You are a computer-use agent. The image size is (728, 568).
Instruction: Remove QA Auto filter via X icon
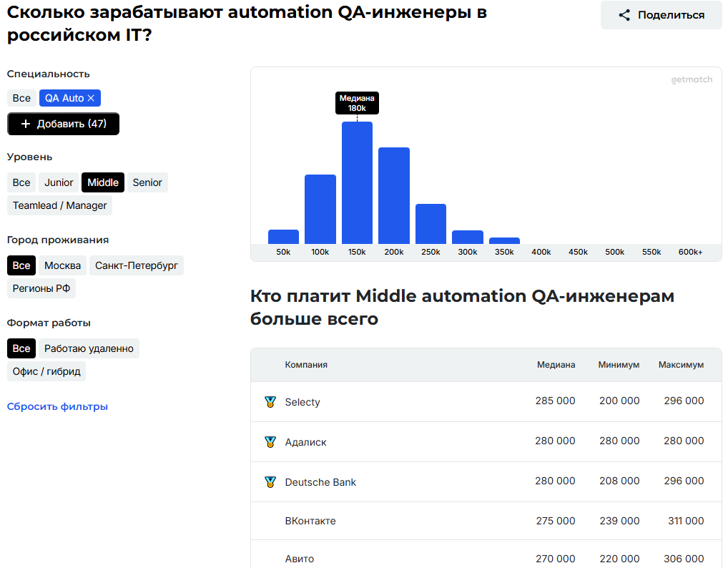[x=91, y=98]
